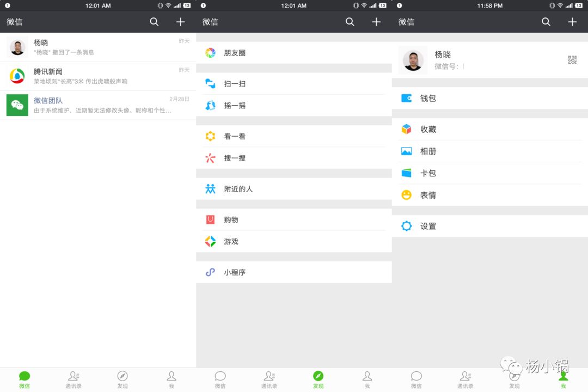Select the 微信 tab in middle screen
This screenshot has height=392, width=588.
tap(220, 379)
